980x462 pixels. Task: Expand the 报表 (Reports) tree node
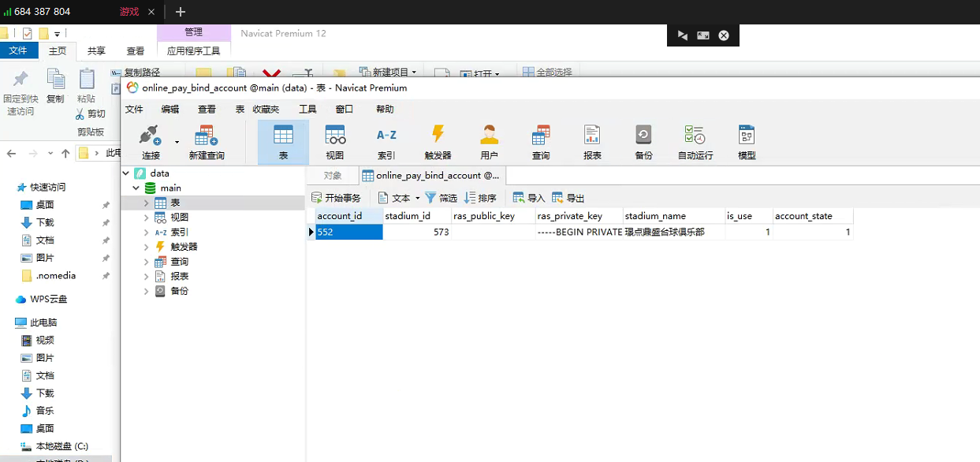click(x=146, y=276)
